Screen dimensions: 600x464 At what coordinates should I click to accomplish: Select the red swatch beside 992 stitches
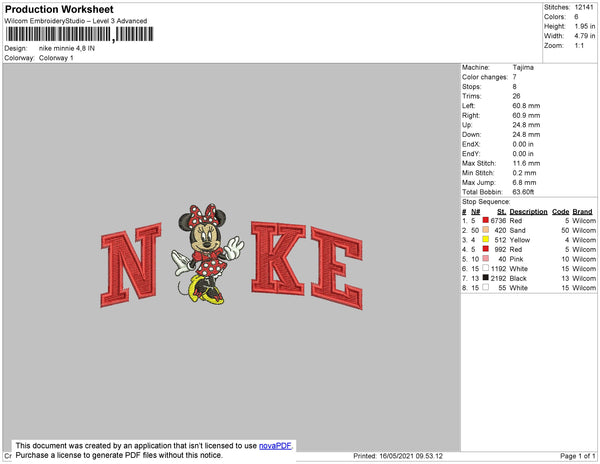[x=486, y=249]
